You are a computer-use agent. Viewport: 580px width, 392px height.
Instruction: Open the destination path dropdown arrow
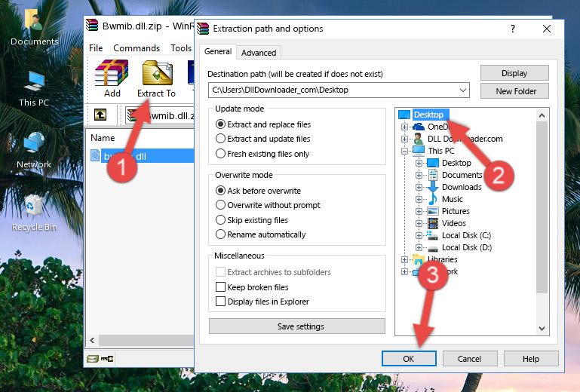pyautogui.click(x=462, y=90)
